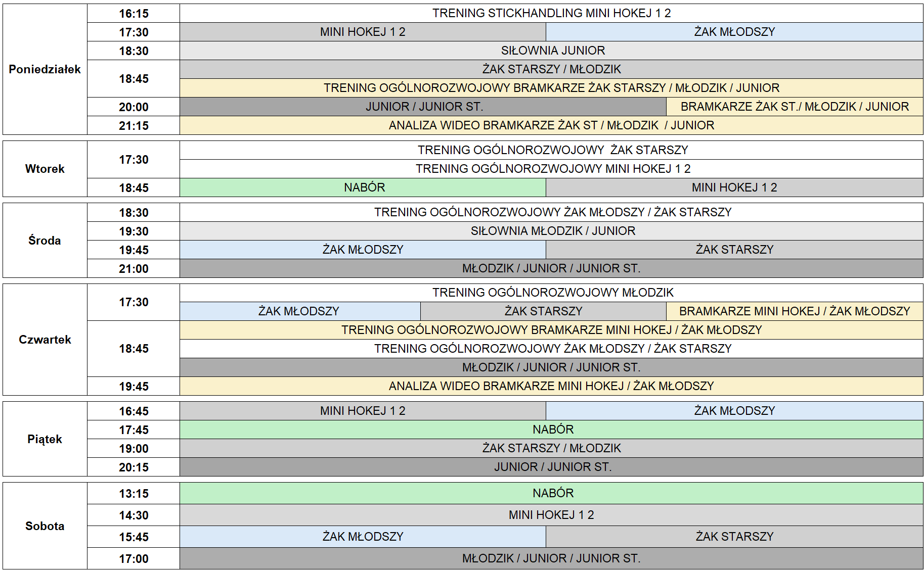Screen dimensions: 924x571
Task: Click the Saturday 14:30 MINI HOKEJ 1 2 cell
Action: pyautogui.click(x=551, y=515)
